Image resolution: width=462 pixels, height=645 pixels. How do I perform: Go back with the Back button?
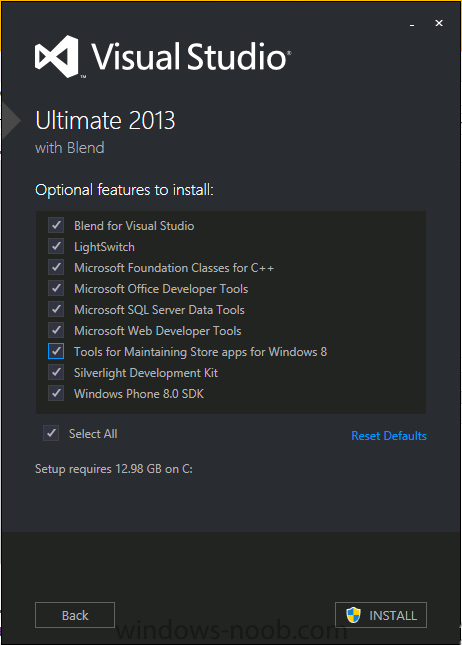(x=75, y=615)
